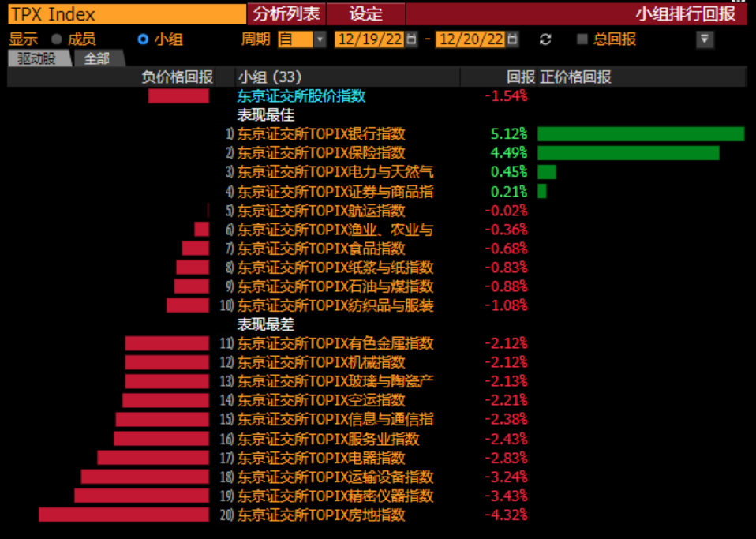Screen dimensions: 756x539
Task: Open the 分析列表 menu
Action: tap(287, 14)
